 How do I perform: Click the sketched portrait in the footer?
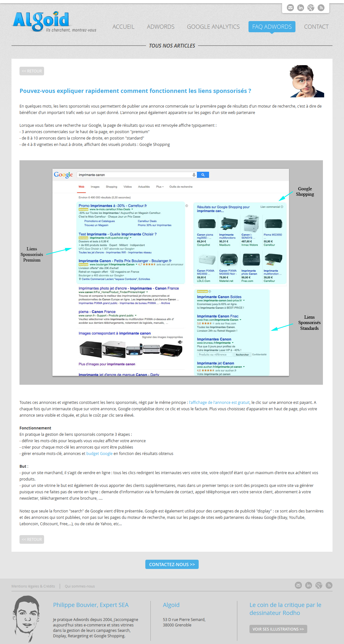click(x=27, y=619)
